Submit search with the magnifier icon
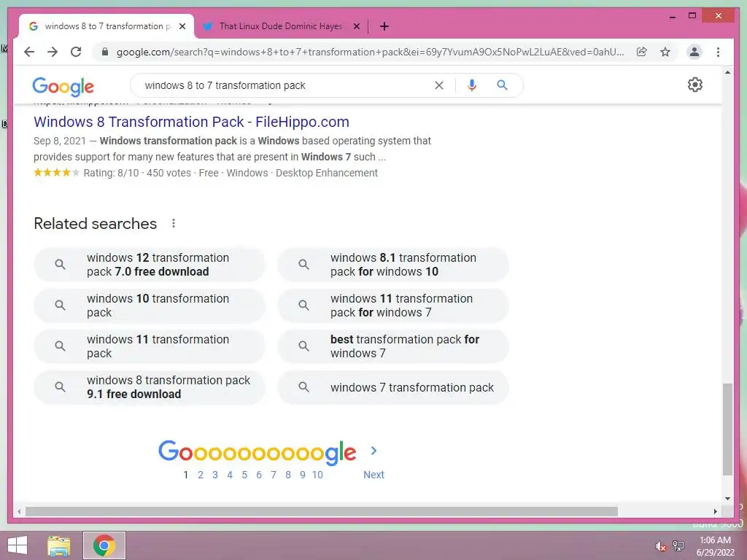Image resolution: width=747 pixels, height=560 pixels. [x=502, y=85]
